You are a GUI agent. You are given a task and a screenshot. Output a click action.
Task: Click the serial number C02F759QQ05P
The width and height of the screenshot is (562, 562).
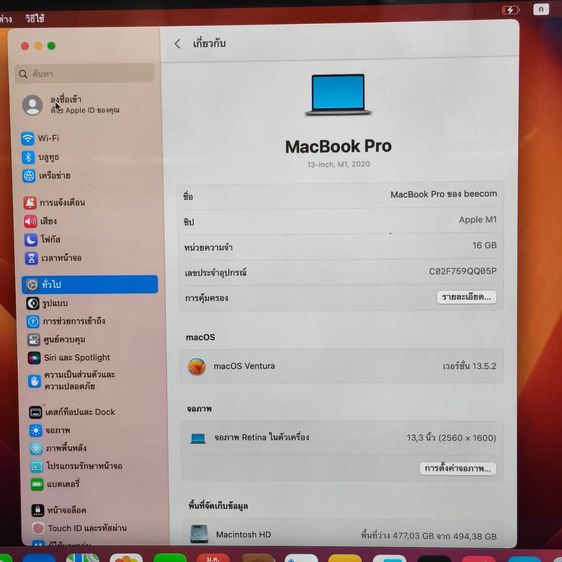tap(462, 271)
